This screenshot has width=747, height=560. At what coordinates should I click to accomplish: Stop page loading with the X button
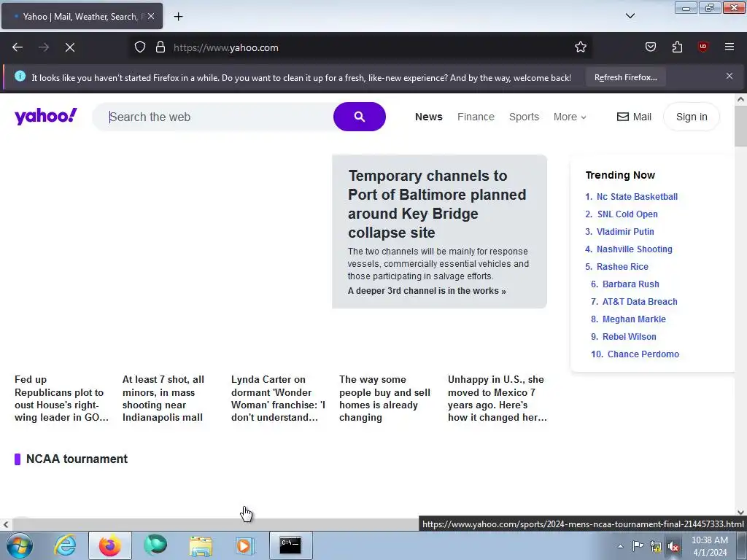tap(70, 47)
